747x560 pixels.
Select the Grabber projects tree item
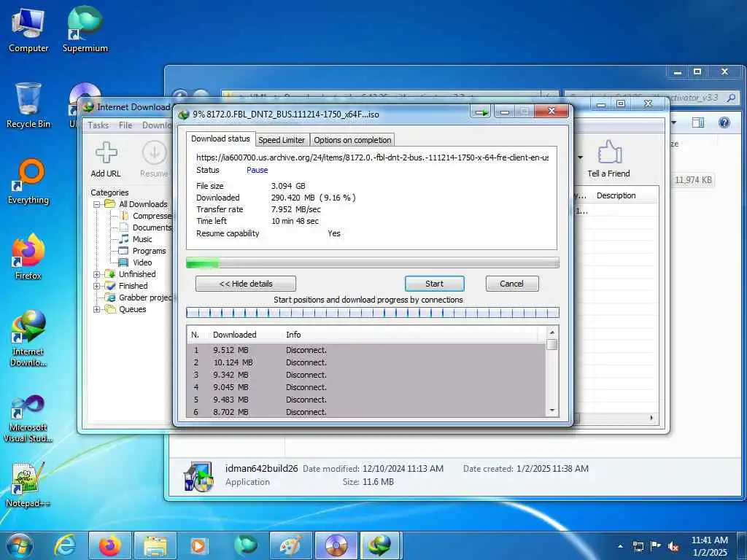(145, 297)
